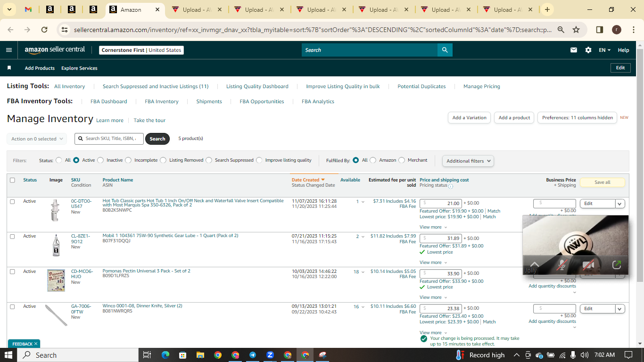
Task: Click the Amazon Seller Central logo
Action: pos(55,50)
